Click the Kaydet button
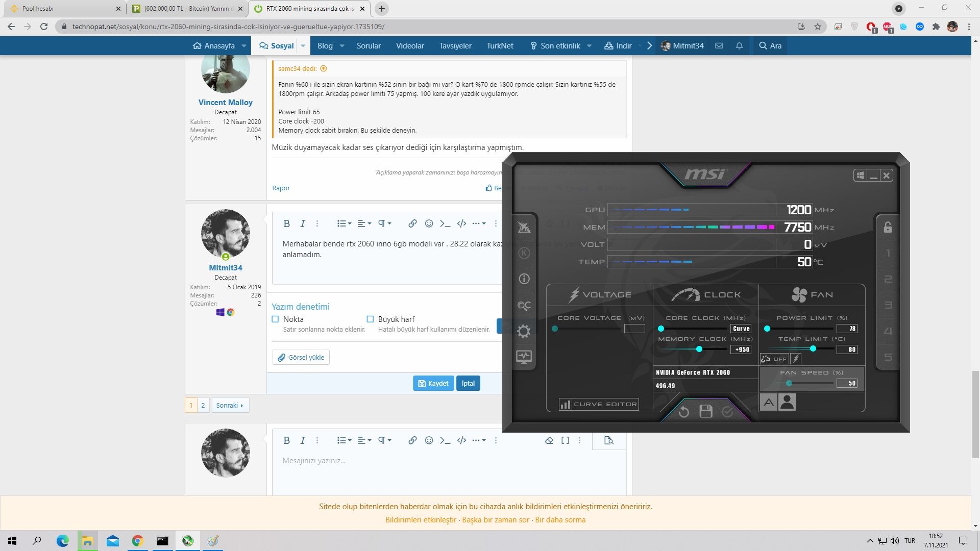980x551 pixels. (433, 383)
